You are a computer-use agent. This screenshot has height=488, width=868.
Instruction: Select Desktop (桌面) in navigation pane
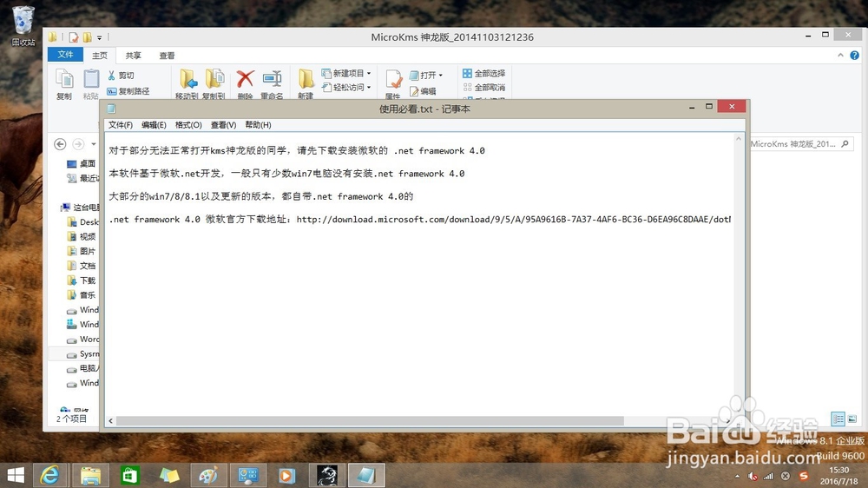pos(81,163)
